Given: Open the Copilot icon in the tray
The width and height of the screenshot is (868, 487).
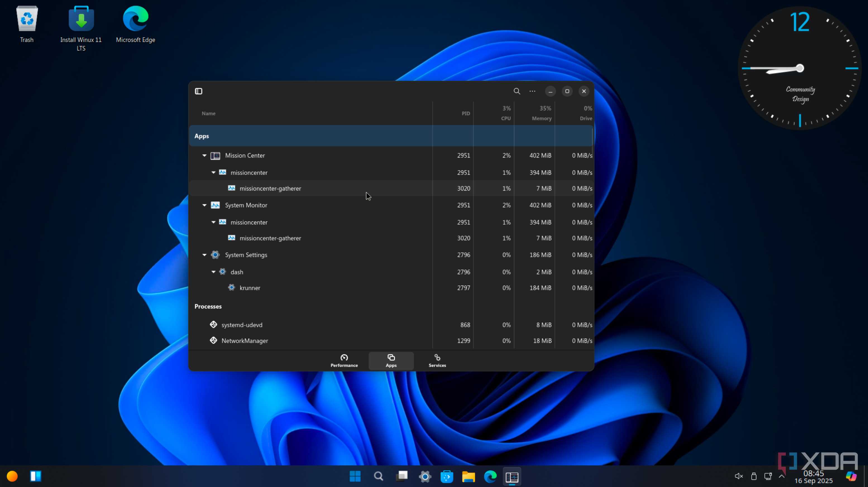Looking at the screenshot, I should tap(851, 476).
